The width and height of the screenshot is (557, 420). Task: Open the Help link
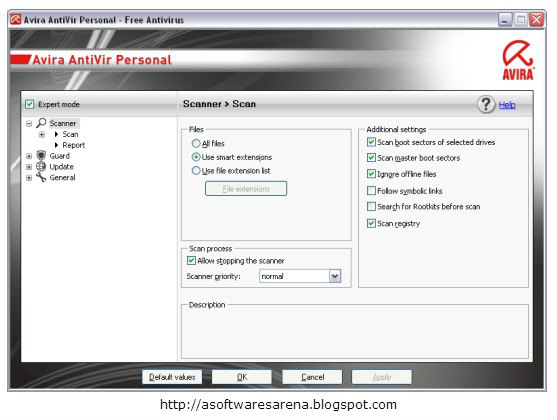click(x=507, y=105)
